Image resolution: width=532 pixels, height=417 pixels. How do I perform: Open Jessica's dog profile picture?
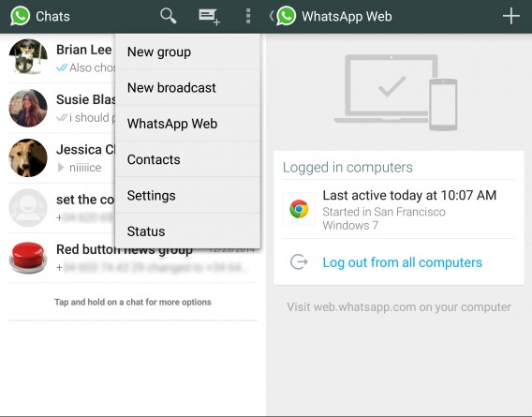[28, 158]
